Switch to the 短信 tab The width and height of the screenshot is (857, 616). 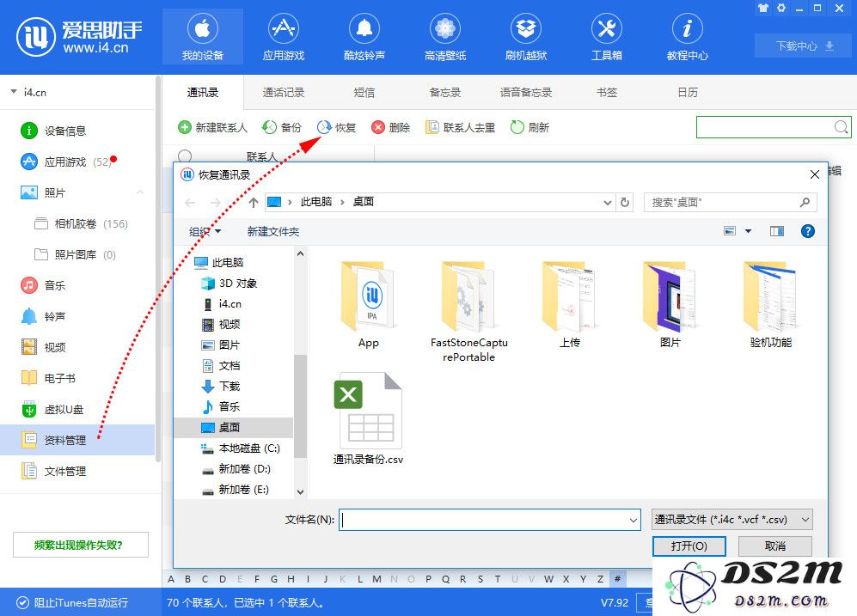coord(364,92)
